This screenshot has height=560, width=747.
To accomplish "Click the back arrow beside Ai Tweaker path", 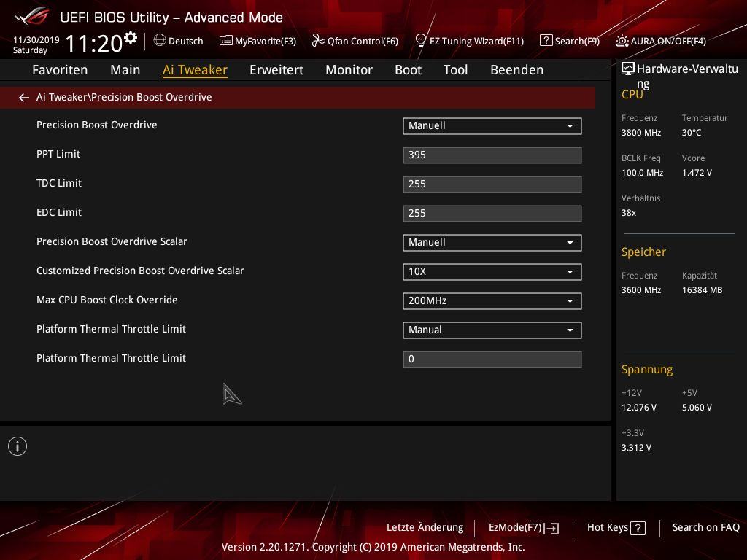I will coord(24,98).
